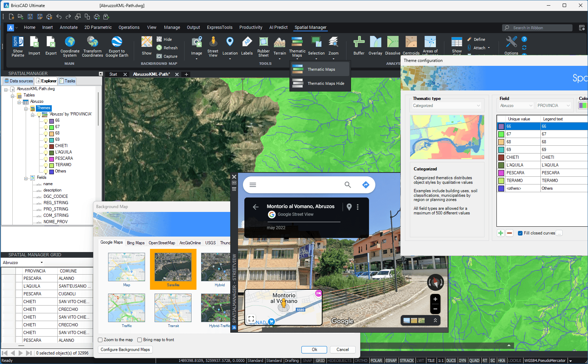Collapse AbruzzoKML-Path.dwg root node
The image size is (588, 364).
[6, 89]
